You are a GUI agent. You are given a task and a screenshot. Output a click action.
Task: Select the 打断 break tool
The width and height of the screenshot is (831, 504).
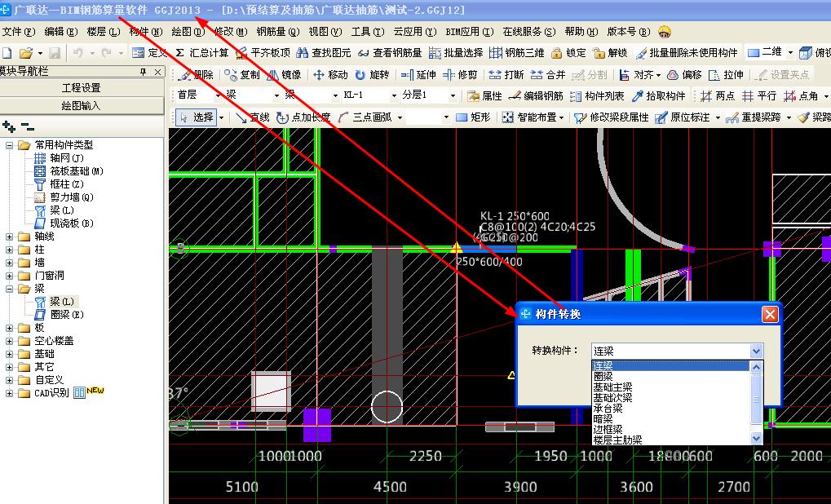click(x=506, y=75)
